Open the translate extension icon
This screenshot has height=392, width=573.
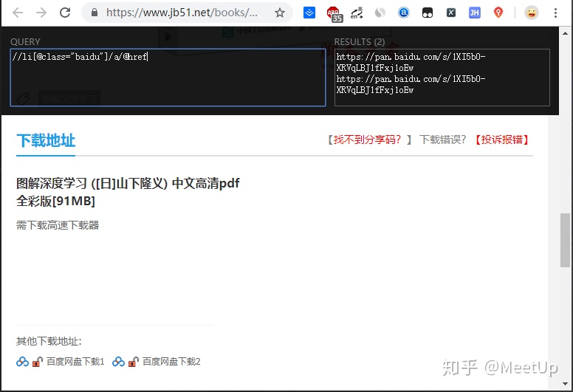pyautogui.click(x=357, y=13)
